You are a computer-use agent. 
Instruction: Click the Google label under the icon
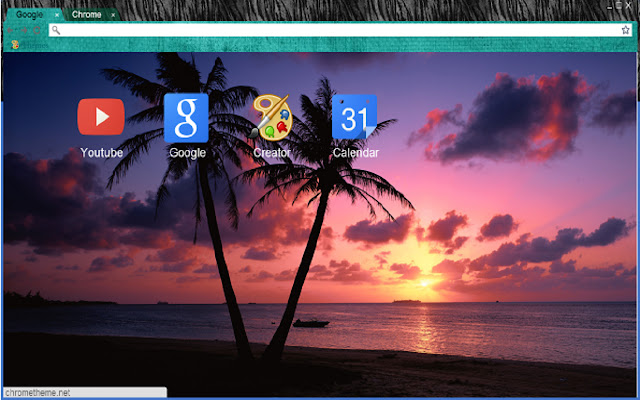(187, 153)
